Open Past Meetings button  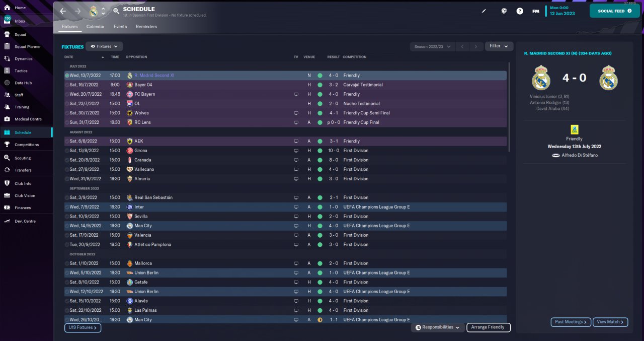tap(571, 322)
